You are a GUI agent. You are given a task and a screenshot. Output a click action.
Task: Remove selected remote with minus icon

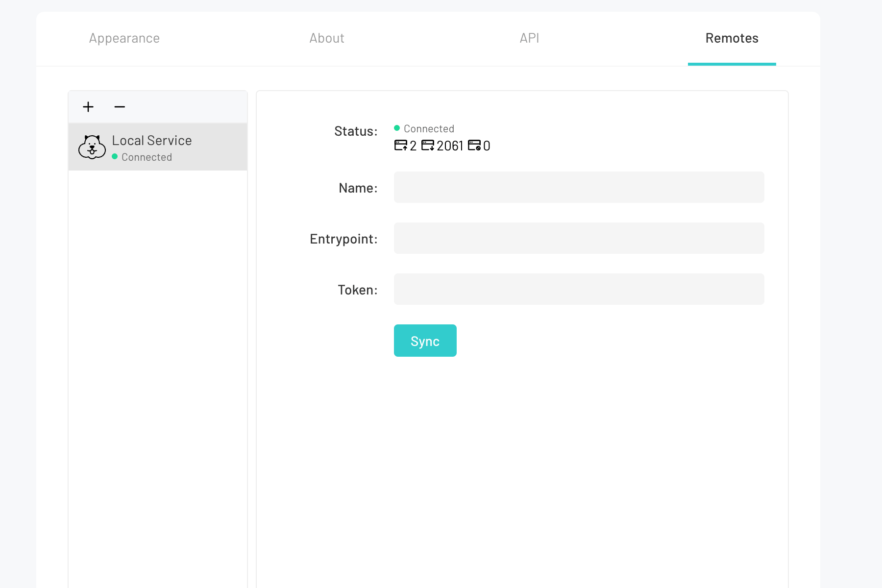tap(120, 107)
